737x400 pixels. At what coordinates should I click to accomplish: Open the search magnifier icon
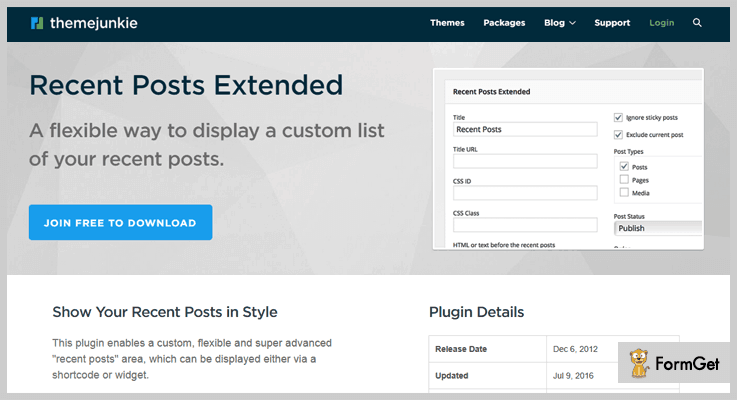(x=697, y=23)
